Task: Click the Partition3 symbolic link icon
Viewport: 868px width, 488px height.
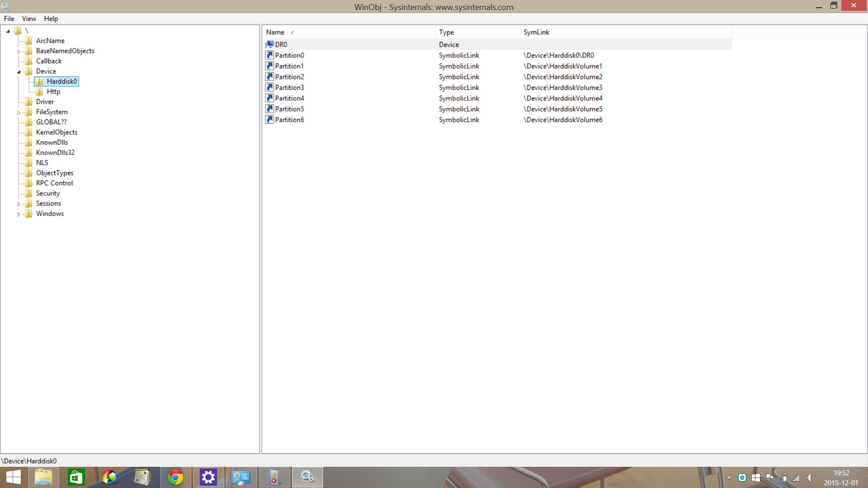Action: [x=269, y=87]
